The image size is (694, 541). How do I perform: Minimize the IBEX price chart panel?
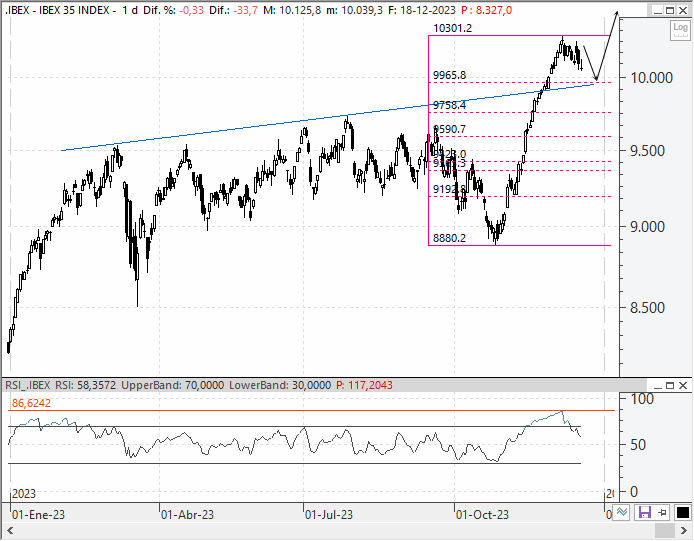(658, 11)
